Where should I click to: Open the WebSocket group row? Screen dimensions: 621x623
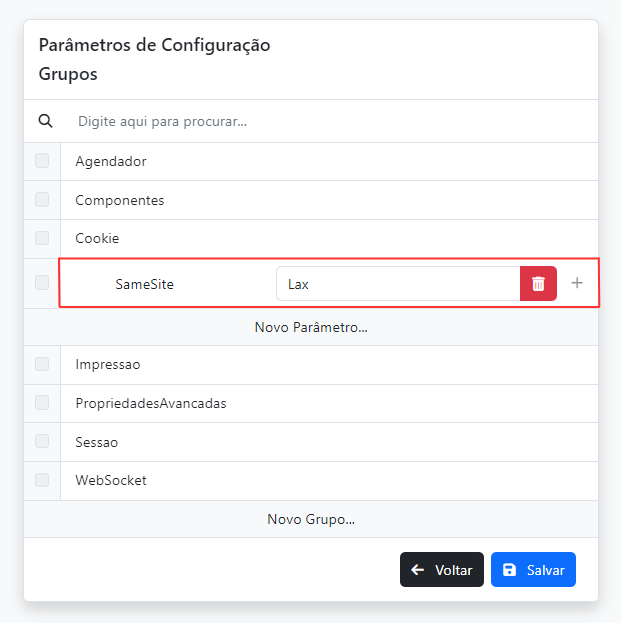(111, 480)
